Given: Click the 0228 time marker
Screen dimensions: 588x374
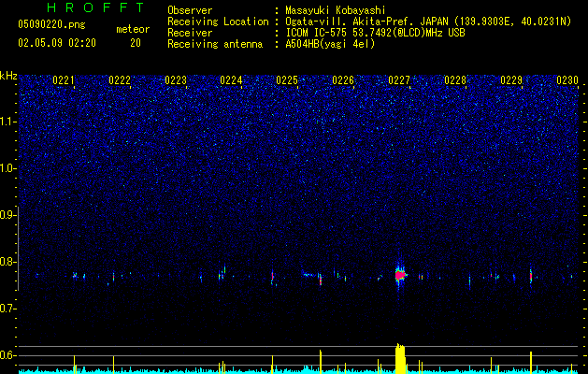Looking at the screenshot, I should [455, 80].
